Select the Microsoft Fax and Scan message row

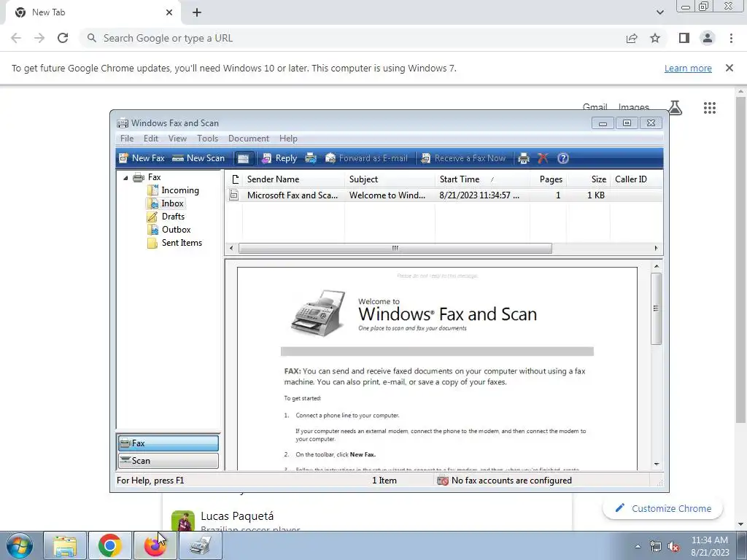444,195
